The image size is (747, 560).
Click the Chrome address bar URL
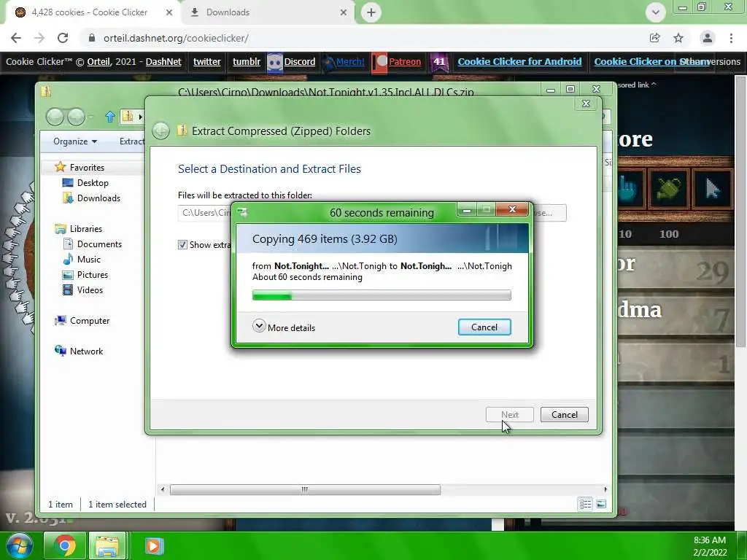(176, 38)
